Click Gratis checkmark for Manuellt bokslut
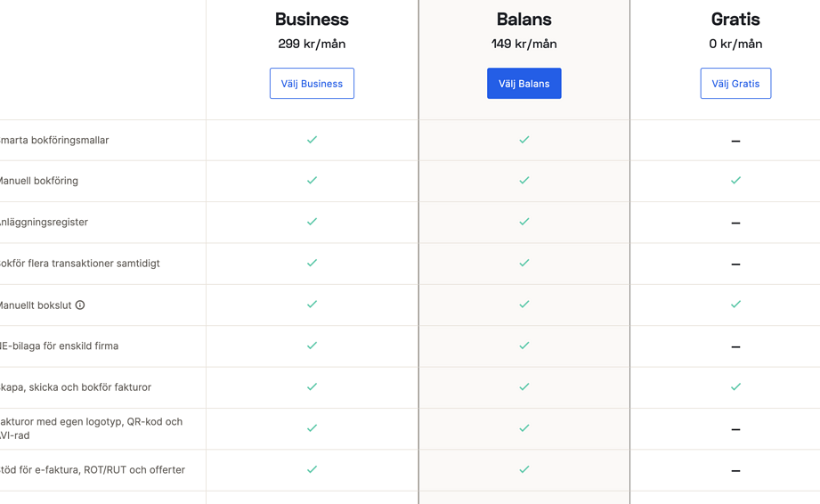This screenshot has height=504, width=820. point(735,305)
